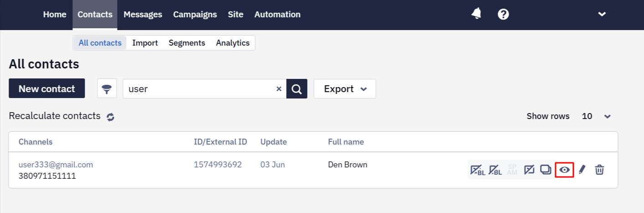Click ID/External ID column header

(x=221, y=142)
